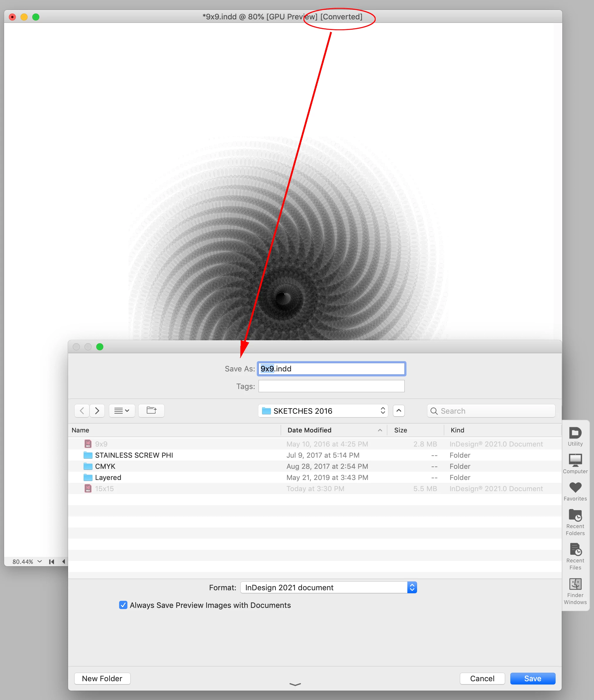Expand SKETCHES 2016 location popup

pos(323,410)
